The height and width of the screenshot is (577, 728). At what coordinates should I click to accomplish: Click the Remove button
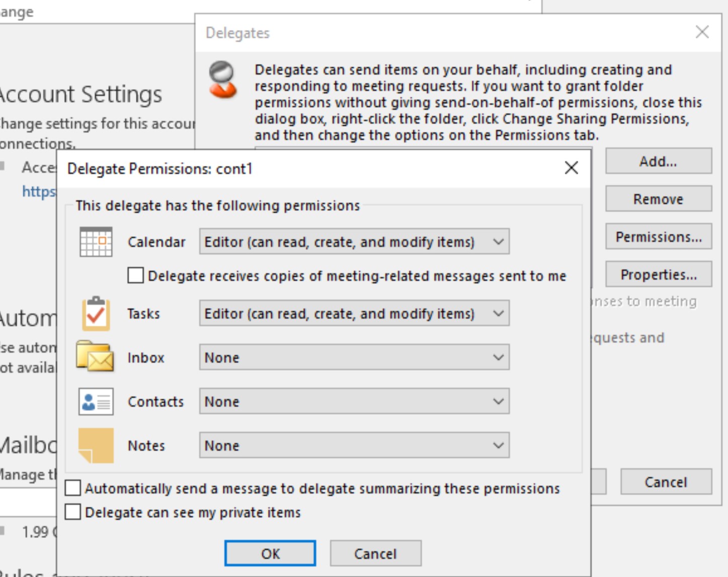658,199
